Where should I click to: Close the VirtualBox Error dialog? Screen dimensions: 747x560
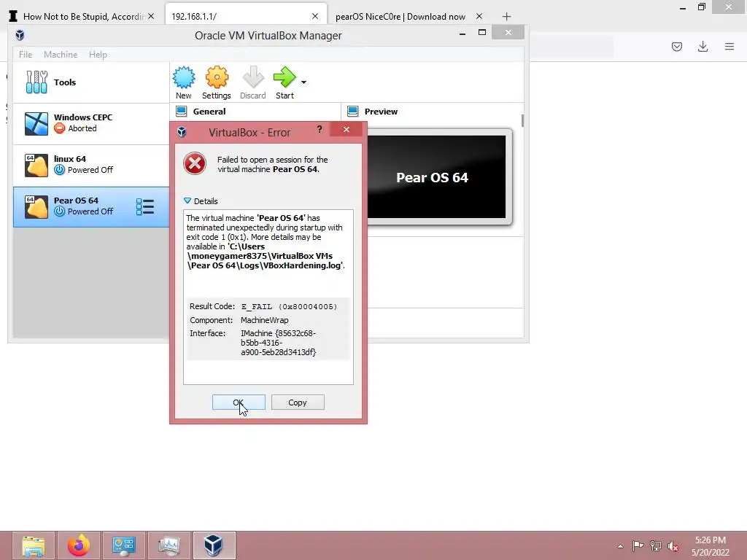coord(347,130)
